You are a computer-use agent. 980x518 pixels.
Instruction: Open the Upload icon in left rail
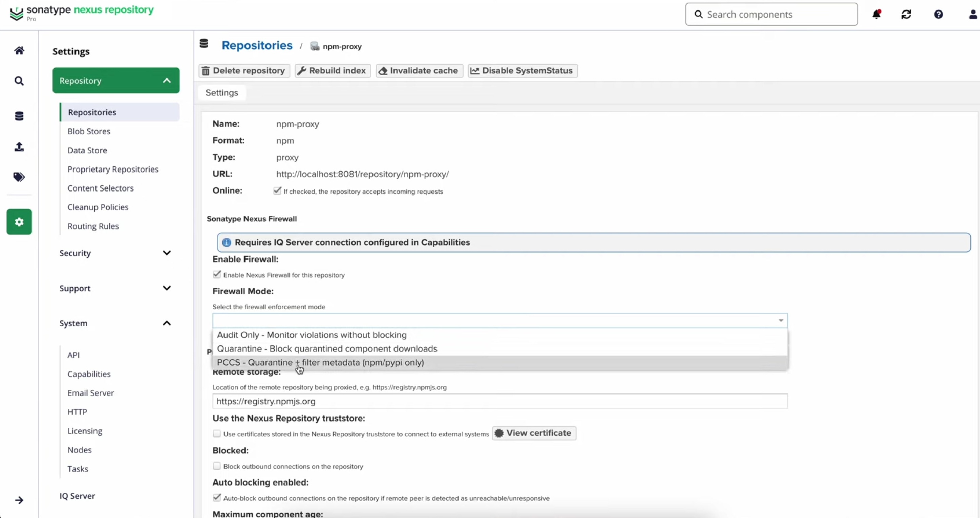tap(19, 147)
